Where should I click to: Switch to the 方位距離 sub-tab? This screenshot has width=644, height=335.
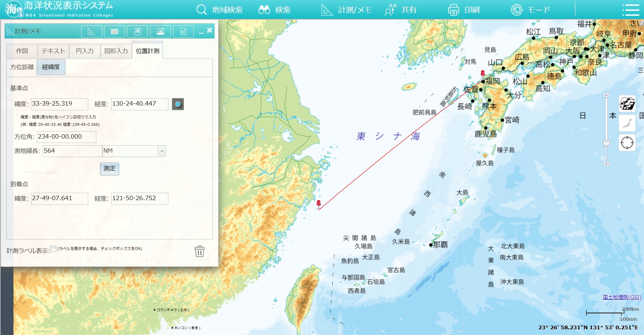22,67
